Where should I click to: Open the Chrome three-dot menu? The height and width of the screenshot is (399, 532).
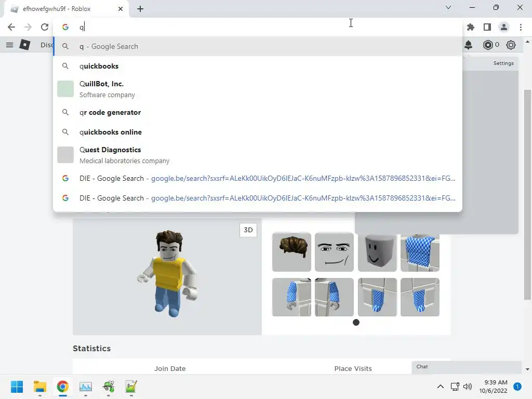521,27
